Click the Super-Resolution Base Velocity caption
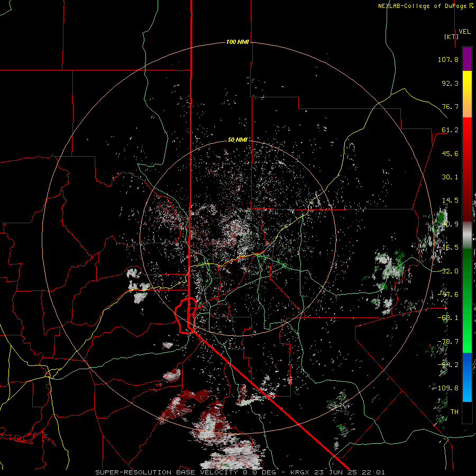 pyautogui.click(x=240, y=472)
